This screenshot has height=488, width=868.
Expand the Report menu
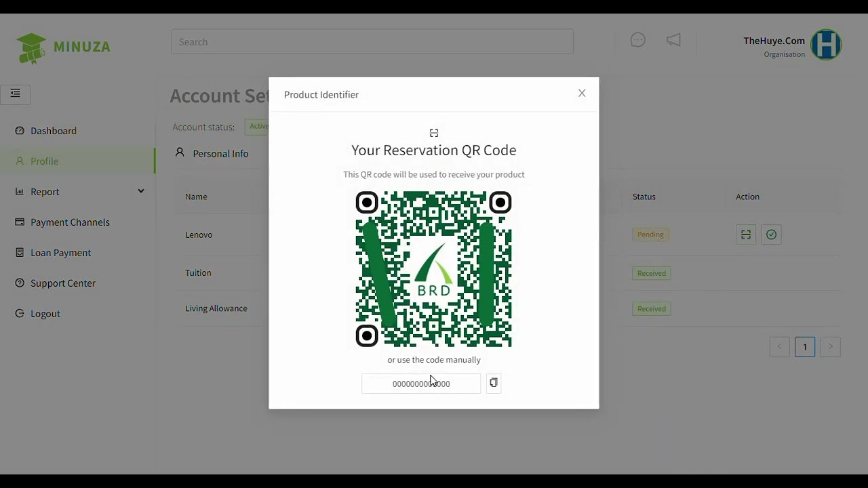pos(77,192)
